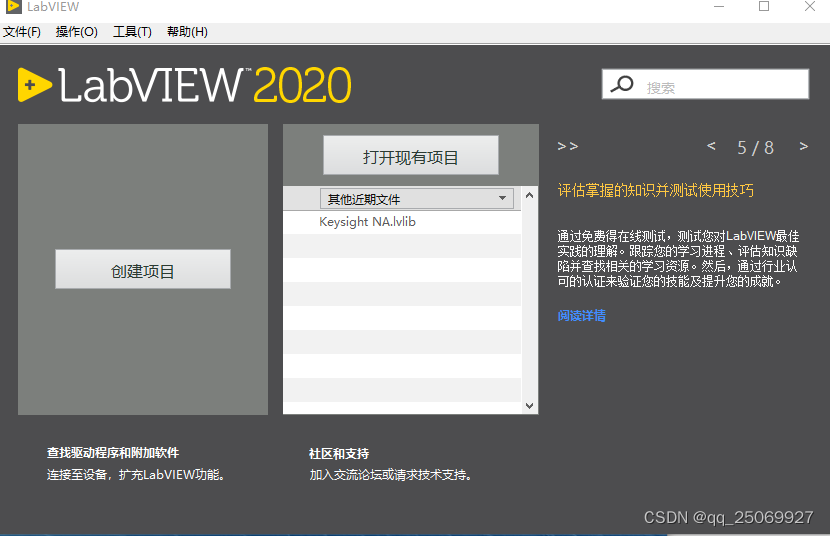Open the 操作(O) menu

pyautogui.click(x=77, y=32)
